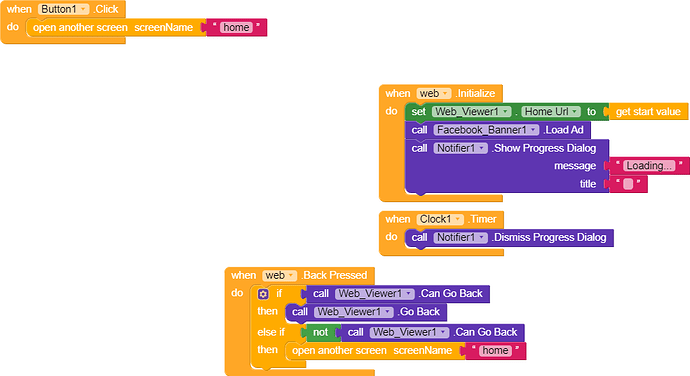Click the 'when Button1.Click' event header
The width and height of the screenshot is (690, 376).
click(x=62, y=9)
